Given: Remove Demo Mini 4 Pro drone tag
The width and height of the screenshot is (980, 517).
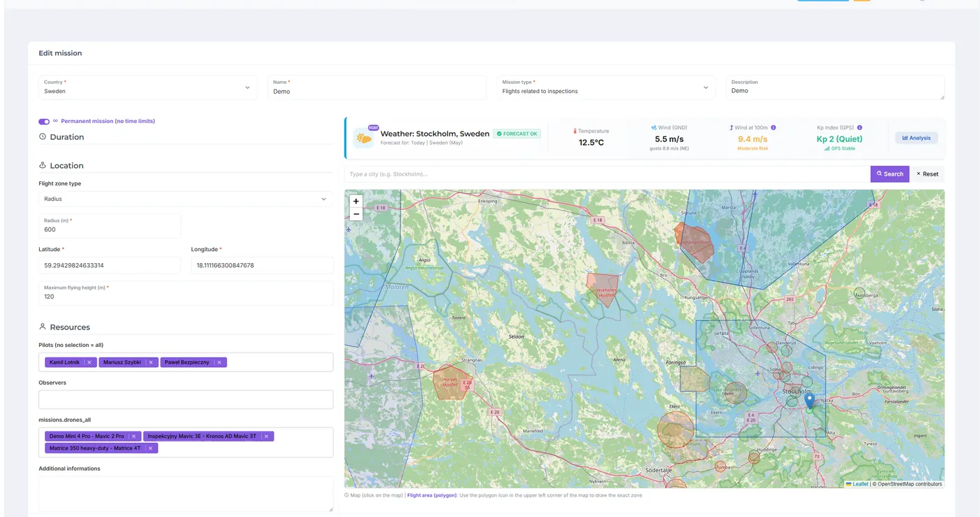Looking at the screenshot, I should [x=134, y=436].
